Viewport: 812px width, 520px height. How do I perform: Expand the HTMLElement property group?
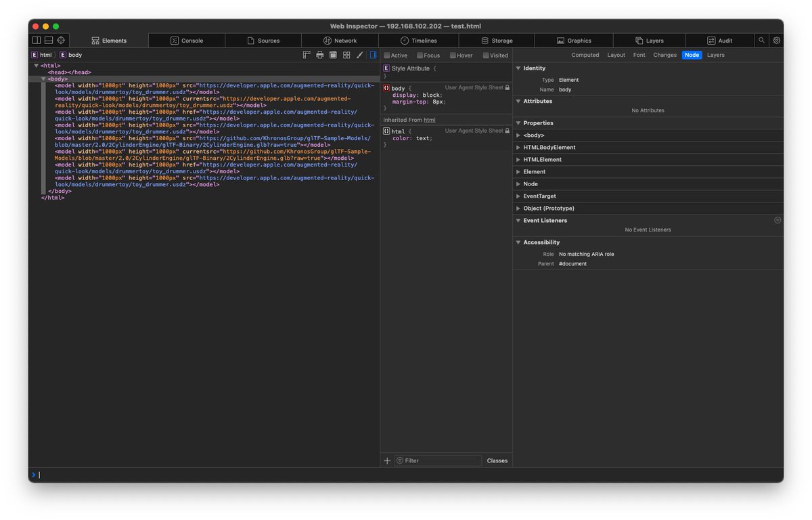pos(518,160)
